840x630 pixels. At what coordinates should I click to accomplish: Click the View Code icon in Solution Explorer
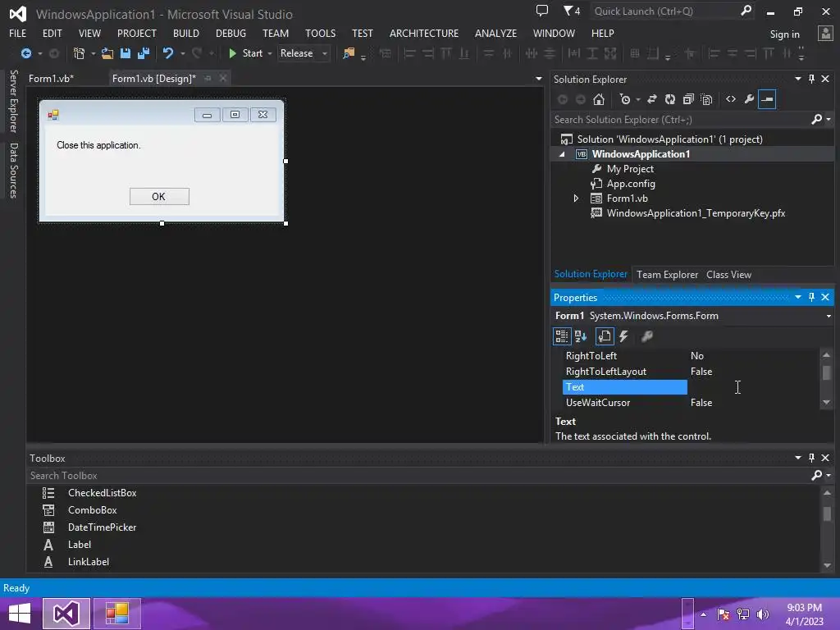click(x=731, y=99)
